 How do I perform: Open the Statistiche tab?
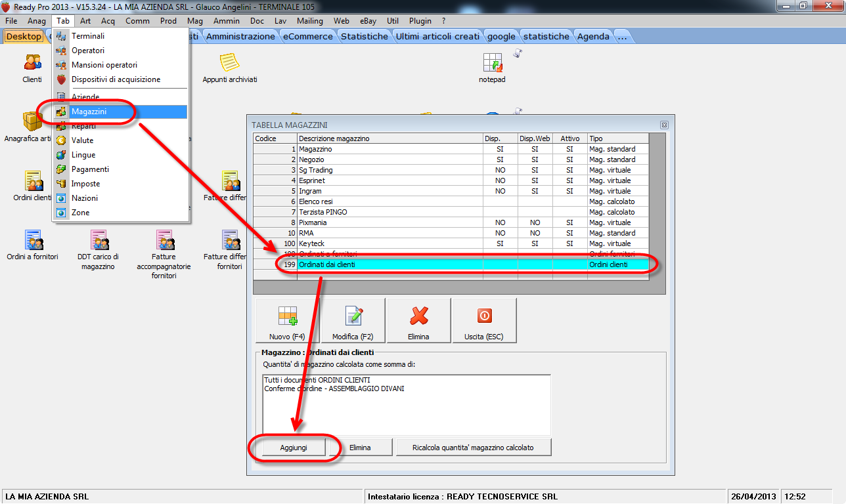365,36
